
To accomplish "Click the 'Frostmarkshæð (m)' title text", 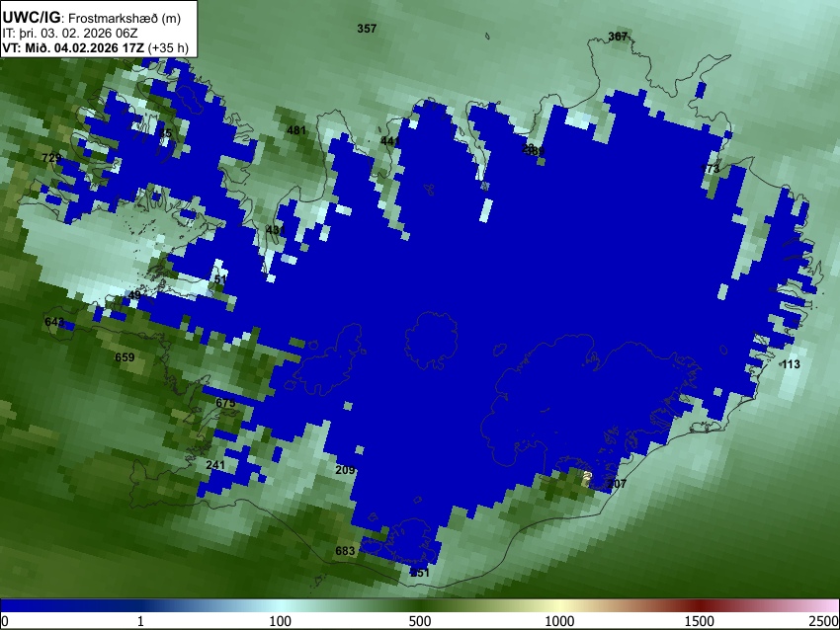I will coord(125,18).
